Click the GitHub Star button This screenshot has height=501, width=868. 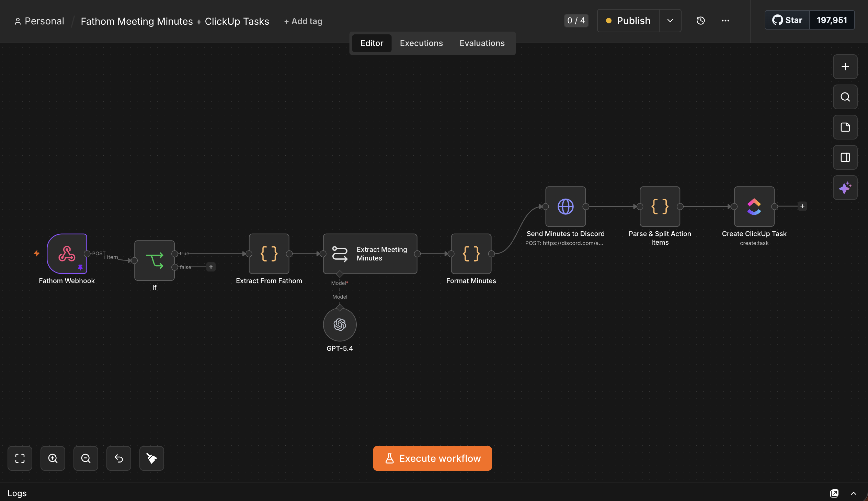click(787, 20)
